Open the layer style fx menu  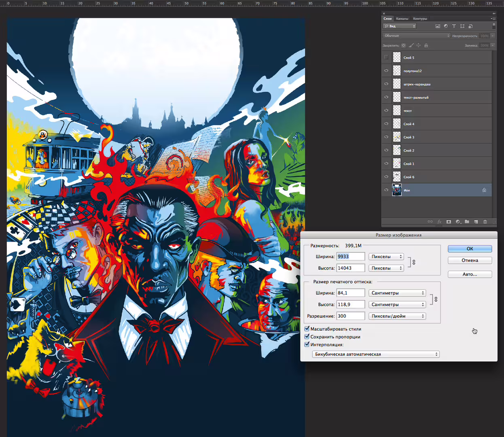tap(439, 222)
